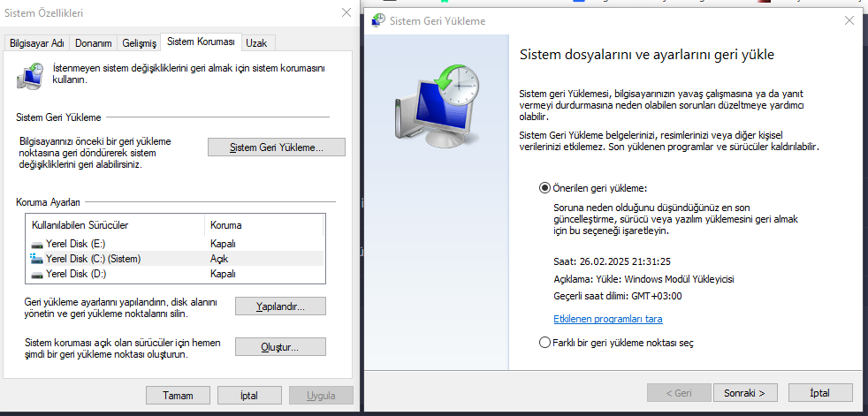The height and width of the screenshot is (416, 868).
Task: Click İptal in the Sistem Geri Yükleme wizard
Action: pos(820,393)
